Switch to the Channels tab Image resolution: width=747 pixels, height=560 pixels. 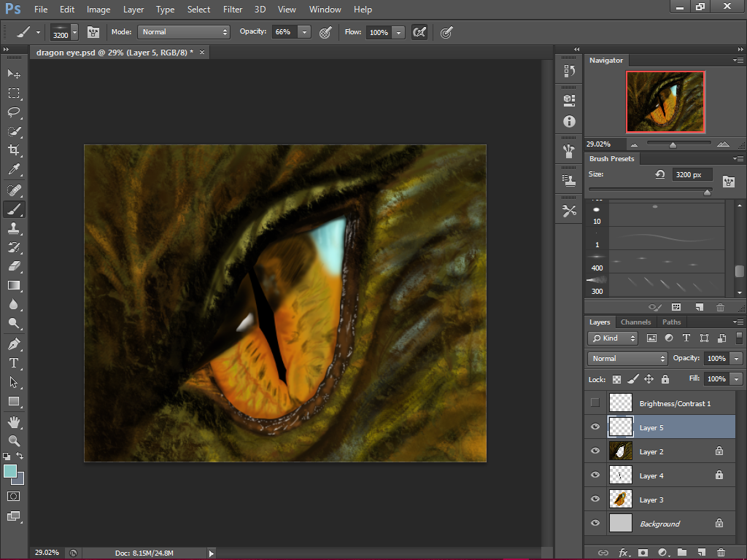pos(635,322)
